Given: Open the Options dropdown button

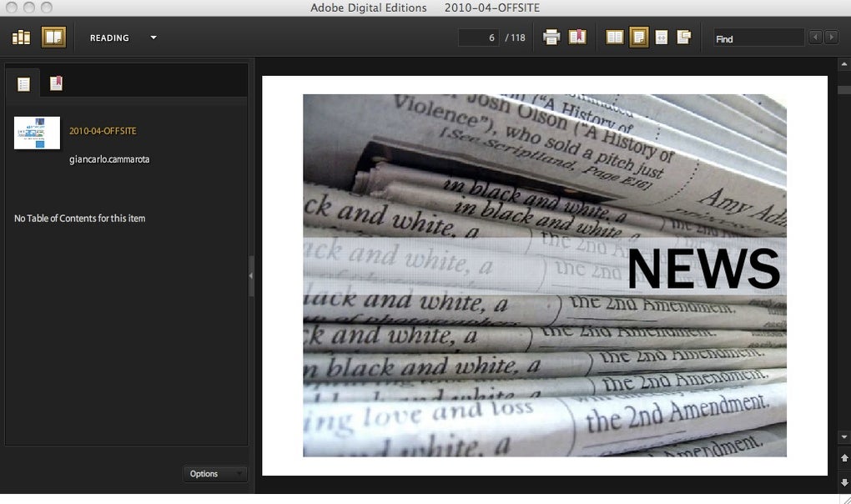Looking at the screenshot, I should 215,474.
